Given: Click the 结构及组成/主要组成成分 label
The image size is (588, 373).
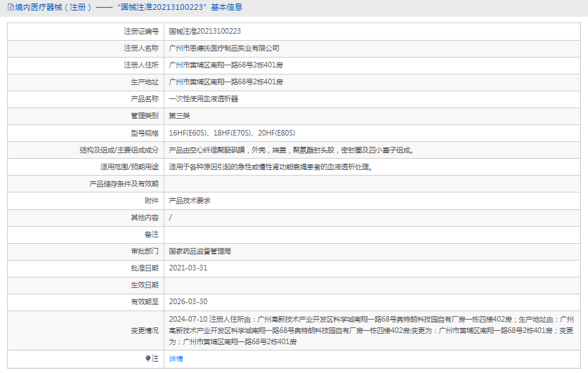Looking at the screenshot, I should (119, 150).
